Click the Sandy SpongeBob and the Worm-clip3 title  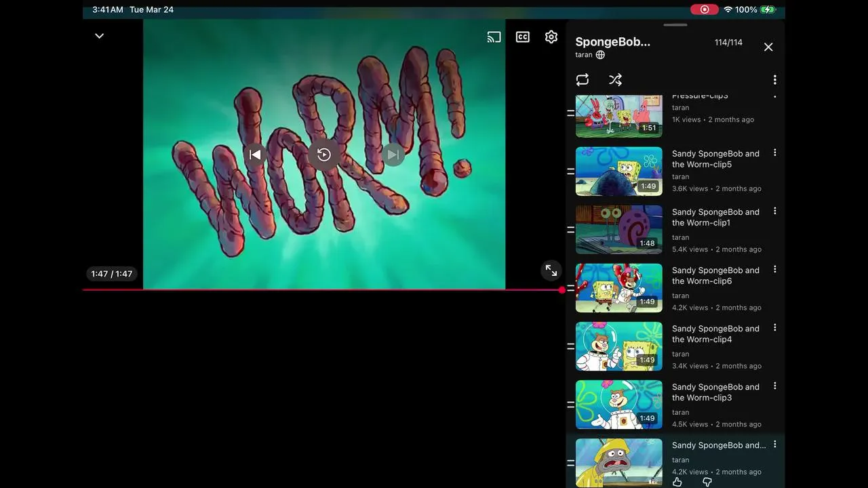[x=715, y=392]
